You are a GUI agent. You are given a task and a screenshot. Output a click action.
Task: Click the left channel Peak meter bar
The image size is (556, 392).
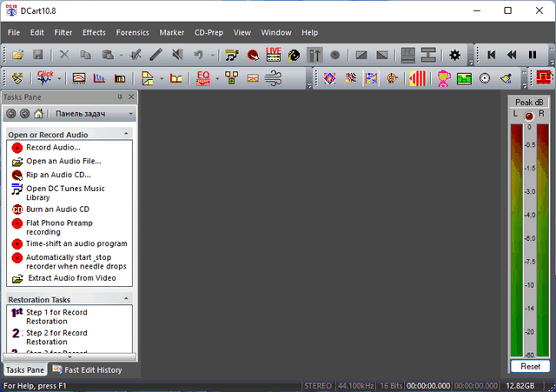516,240
